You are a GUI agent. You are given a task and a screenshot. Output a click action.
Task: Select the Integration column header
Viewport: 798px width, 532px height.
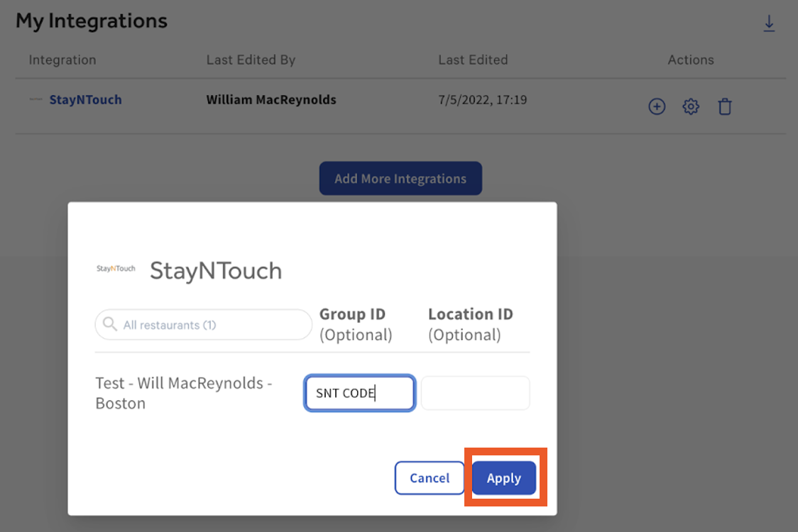(x=62, y=60)
